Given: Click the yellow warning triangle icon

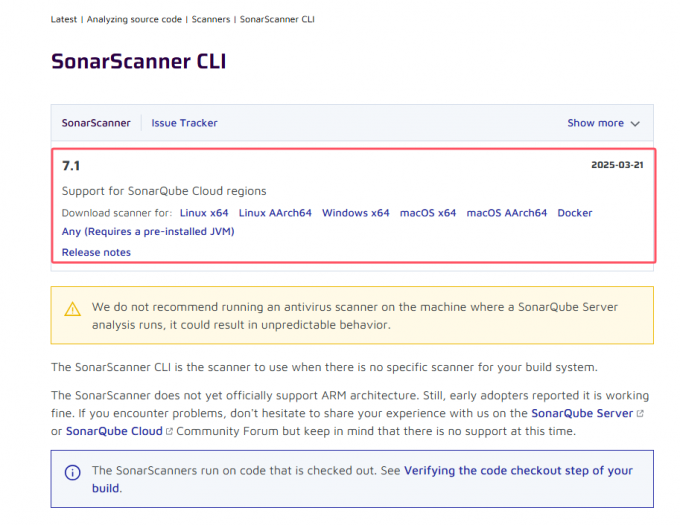Looking at the screenshot, I should pyautogui.click(x=72, y=309).
